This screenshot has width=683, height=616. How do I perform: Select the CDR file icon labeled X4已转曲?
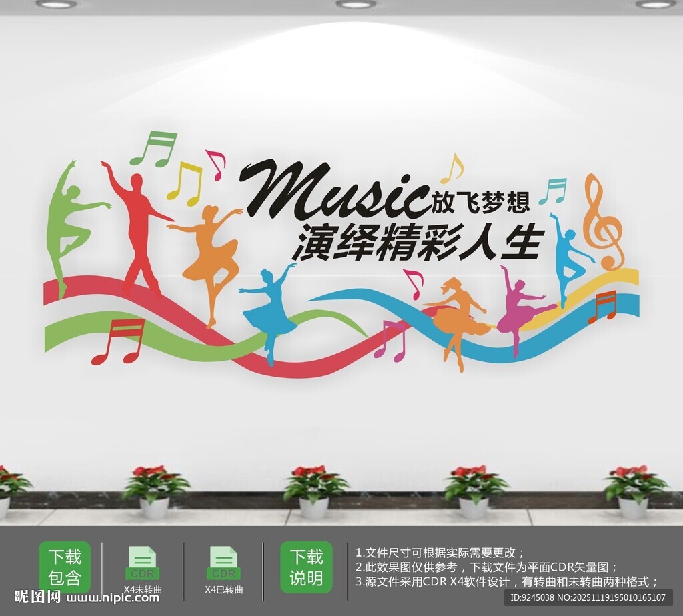224,563
